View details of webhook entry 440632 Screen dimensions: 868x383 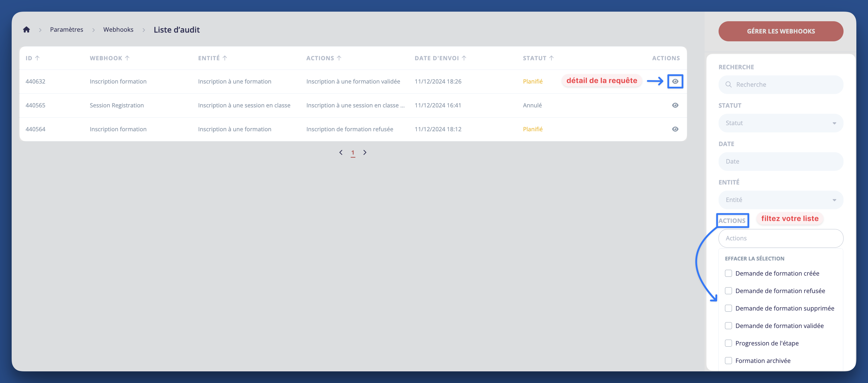(675, 81)
